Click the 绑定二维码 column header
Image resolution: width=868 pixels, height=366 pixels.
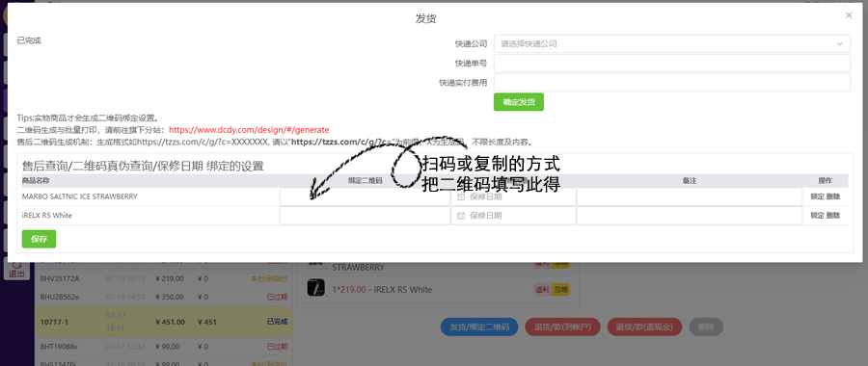pos(365,180)
